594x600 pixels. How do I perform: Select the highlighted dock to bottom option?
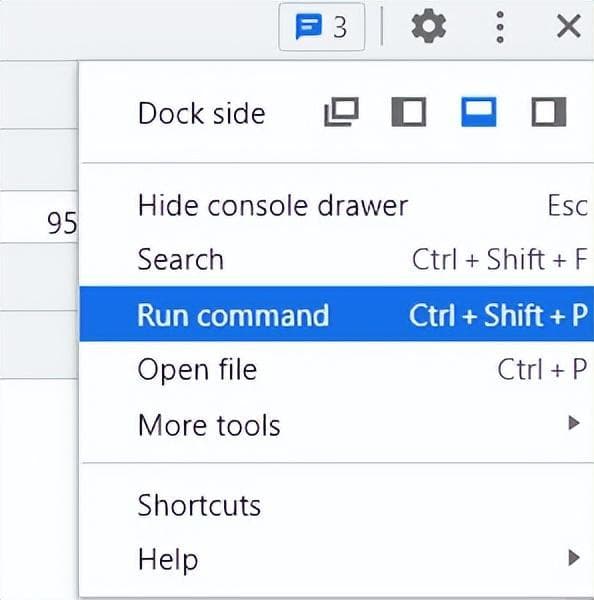(x=479, y=112)
